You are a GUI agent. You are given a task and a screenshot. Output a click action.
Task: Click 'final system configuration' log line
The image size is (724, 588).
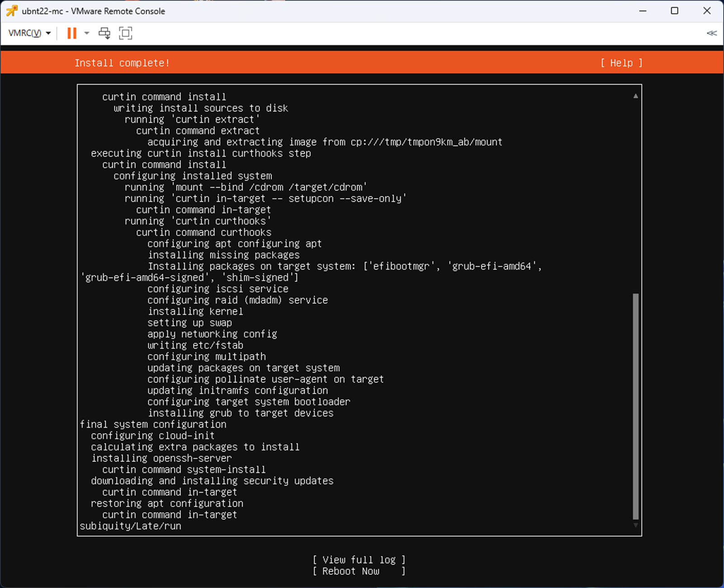(x=153, y=424)
